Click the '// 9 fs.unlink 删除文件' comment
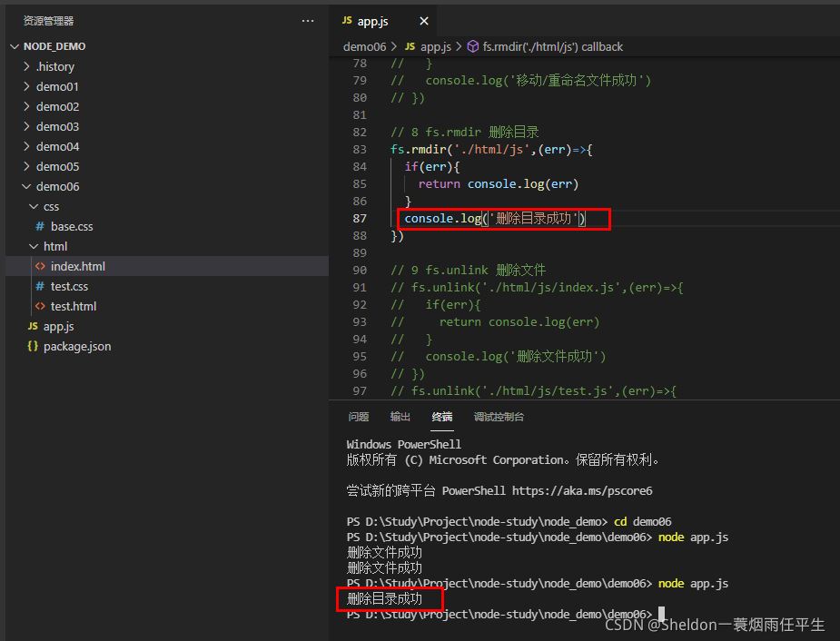Image resolution: width=840 pixels, height=641 pixels. (469, 270)
